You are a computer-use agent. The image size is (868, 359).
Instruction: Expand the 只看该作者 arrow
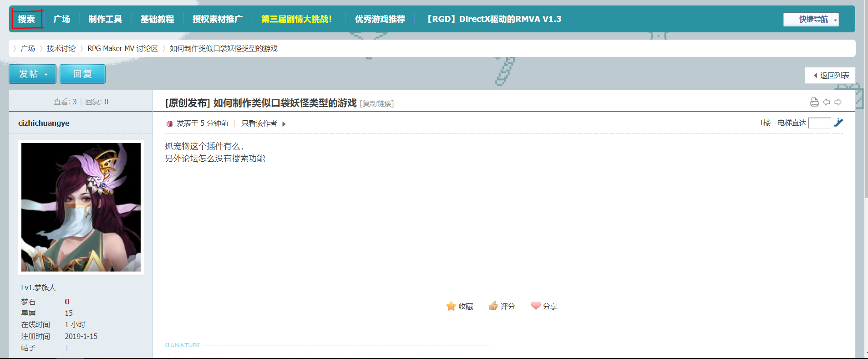(284, 124)
